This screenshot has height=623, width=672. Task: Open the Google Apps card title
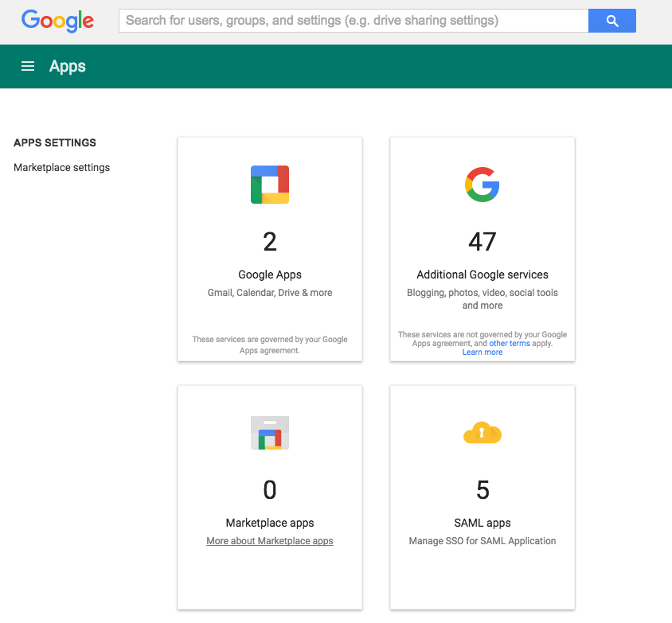click(270, 275)
